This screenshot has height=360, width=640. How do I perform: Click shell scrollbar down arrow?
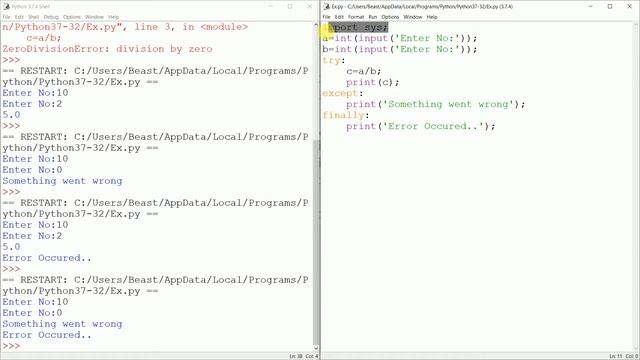tap(316, 349)
